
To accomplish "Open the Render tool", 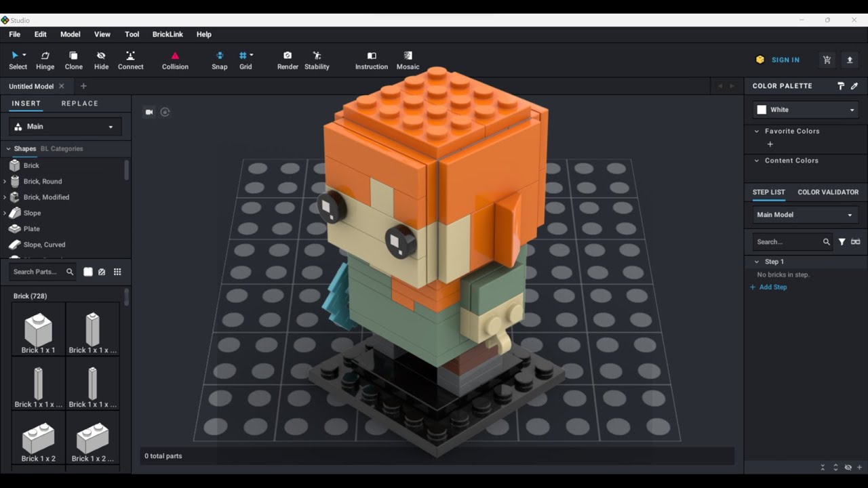I will tap(288, 60).
